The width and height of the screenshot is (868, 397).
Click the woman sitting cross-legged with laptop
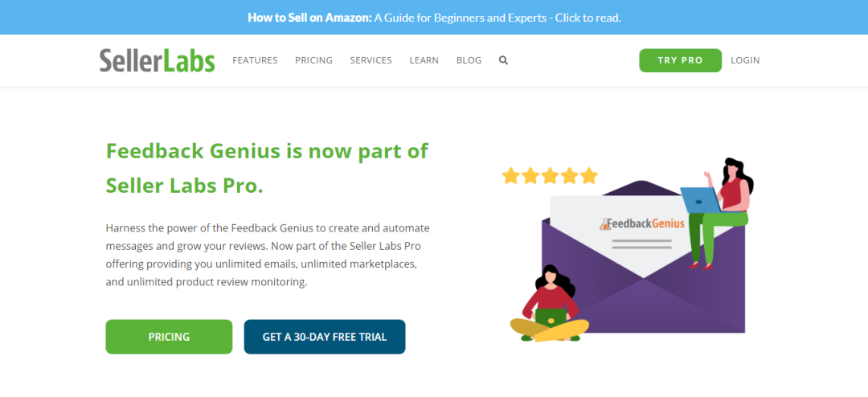pos(550,304)
